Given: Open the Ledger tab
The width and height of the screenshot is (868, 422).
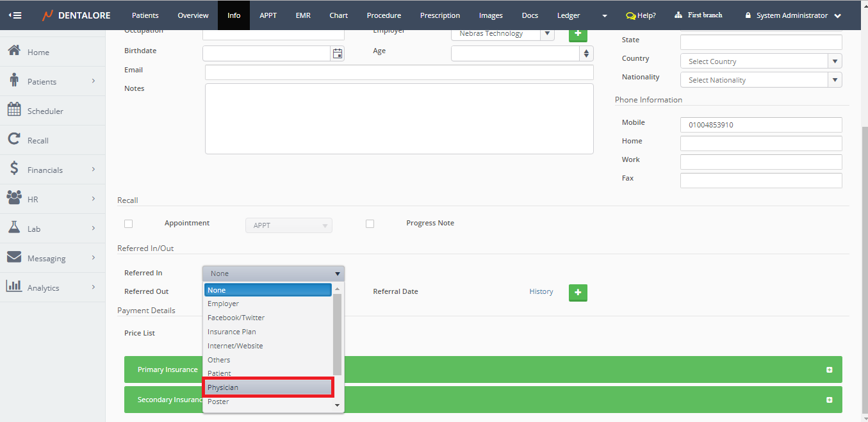Looking at the screenshot, I should (568, 15).
